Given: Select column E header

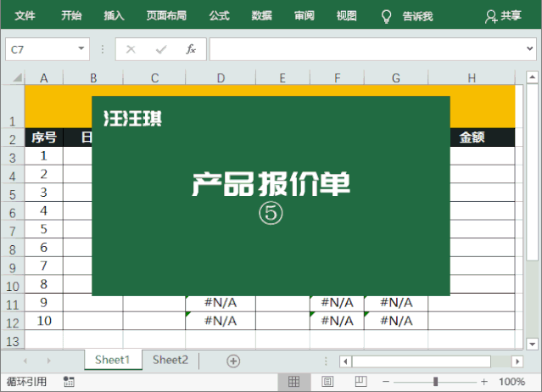Looking at the screenshot, I should click(282, 78).
